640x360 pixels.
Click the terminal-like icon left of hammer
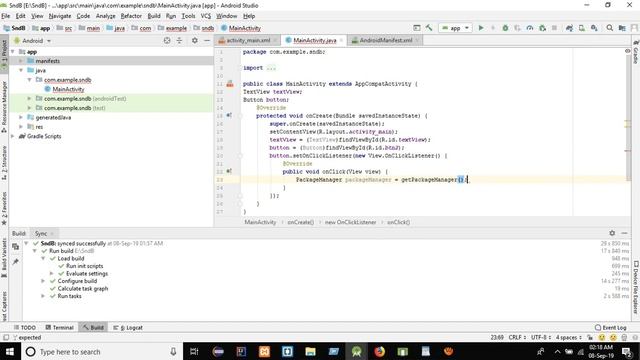(x=417, y=28)
